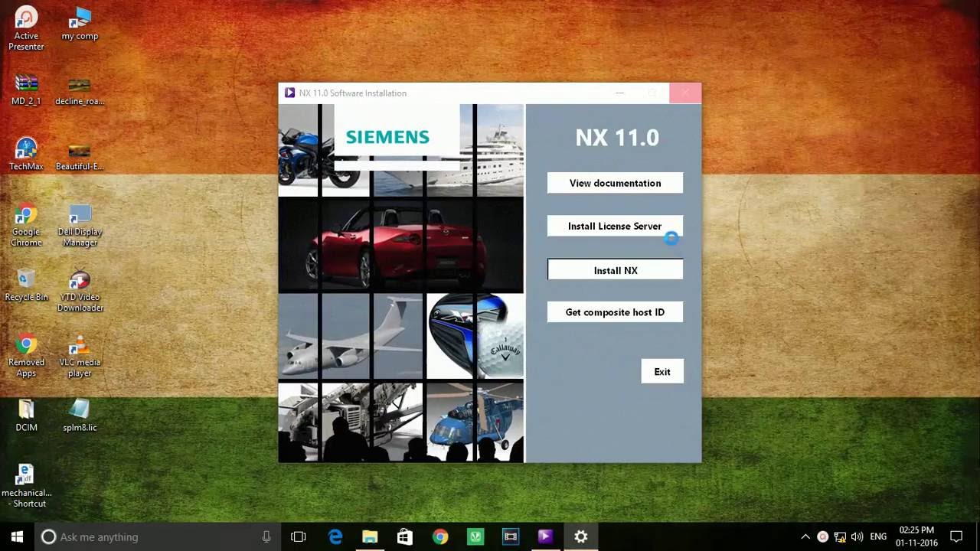Select the Active Presenter desktop icon
Screen dimensions: 980x551
click(x=26, y=29)
